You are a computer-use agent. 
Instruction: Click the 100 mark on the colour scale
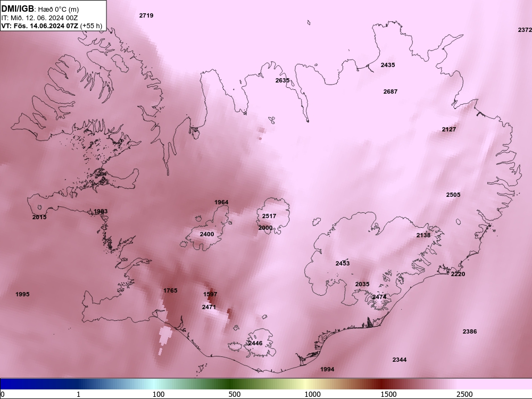pos(159,394)
